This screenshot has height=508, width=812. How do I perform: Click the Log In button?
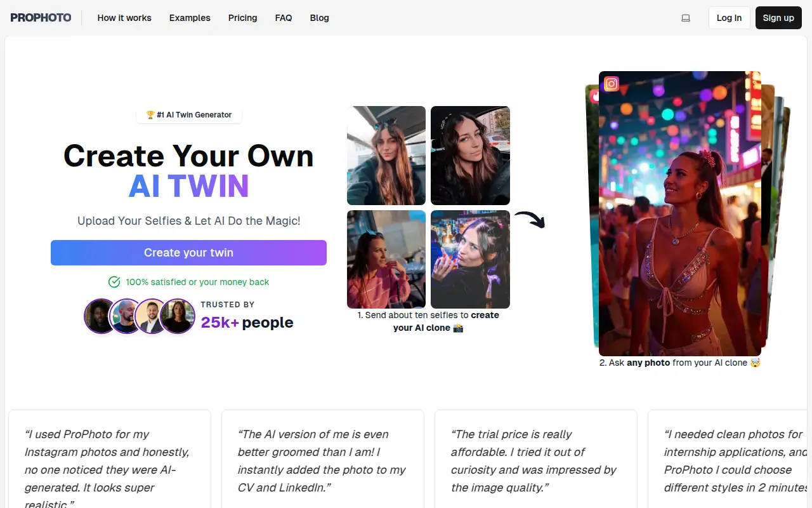tap(730, 18)
